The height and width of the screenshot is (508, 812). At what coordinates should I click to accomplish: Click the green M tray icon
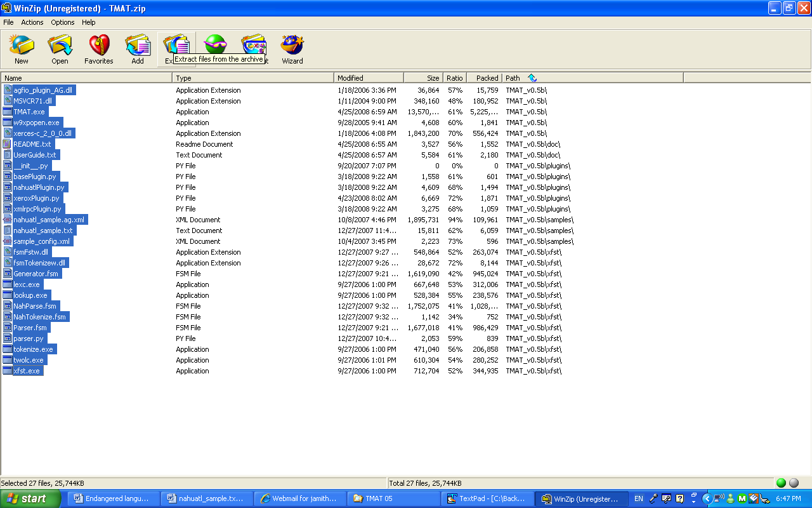[742, 498]
